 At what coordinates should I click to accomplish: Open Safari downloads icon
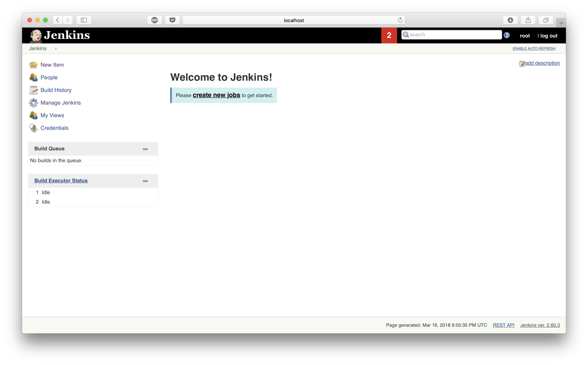[x=510, y=20]
